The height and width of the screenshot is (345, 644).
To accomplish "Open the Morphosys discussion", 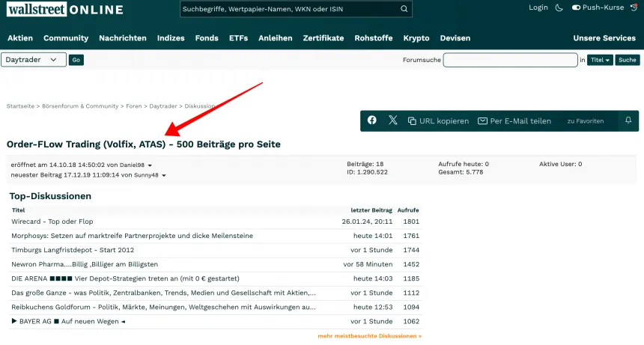I will click(x=133, y=236).
